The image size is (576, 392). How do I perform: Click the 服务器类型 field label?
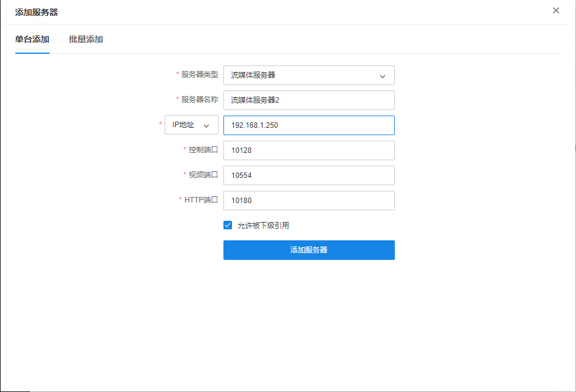[200, 75]
